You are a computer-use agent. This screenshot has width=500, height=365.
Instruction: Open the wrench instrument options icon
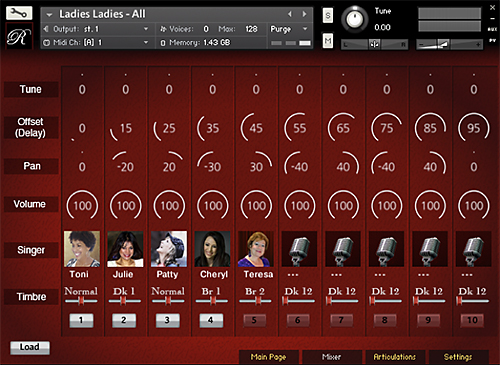(19, 13)
